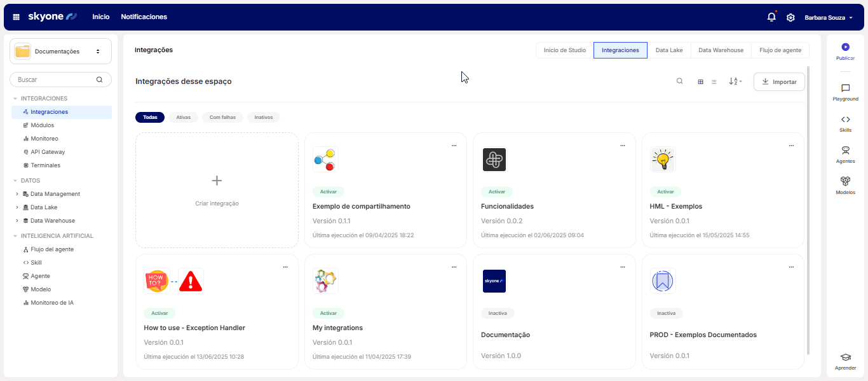This screenshot has height=381, width=868.
Task: Filter integrations by Com falhas
Action: click(x=222, y=118)
